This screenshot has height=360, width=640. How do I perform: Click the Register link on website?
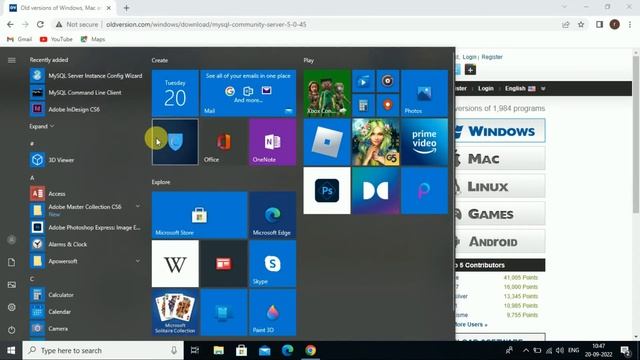point(492,57)
